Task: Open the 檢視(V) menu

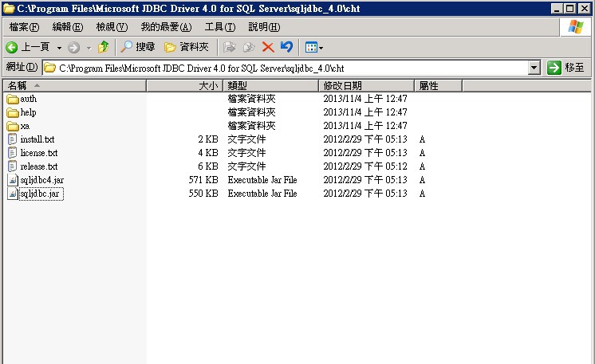Action: click(112, 27)
